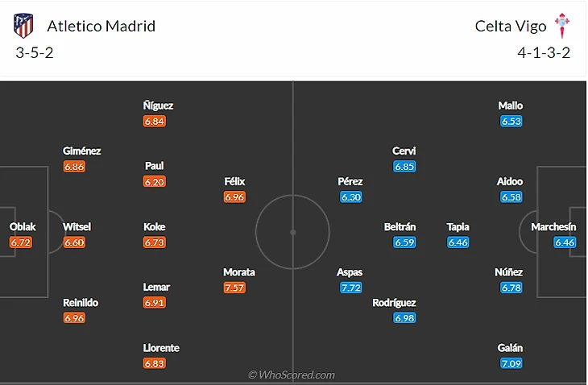This screenshot has width=588, height=385.
Task: Select Aspas's 7.72 rating badge
Action: click(x=350, y=288)
